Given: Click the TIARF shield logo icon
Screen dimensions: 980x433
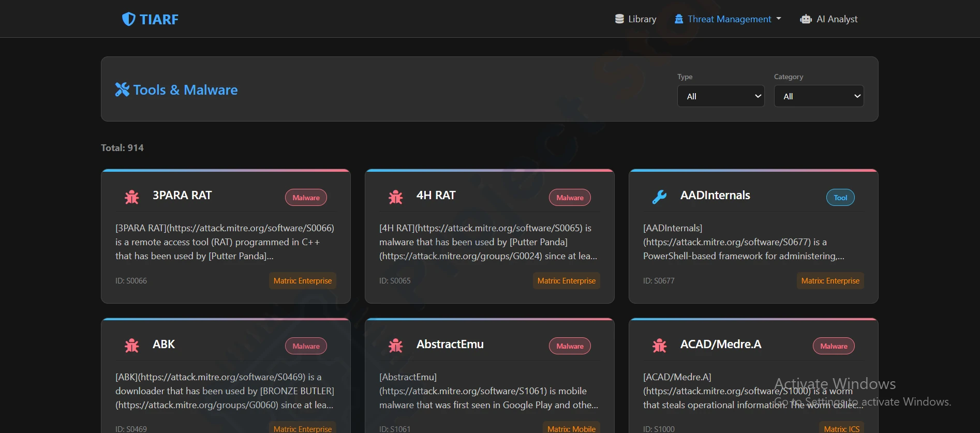Looking at the screenshot, I should click(128, 19).
